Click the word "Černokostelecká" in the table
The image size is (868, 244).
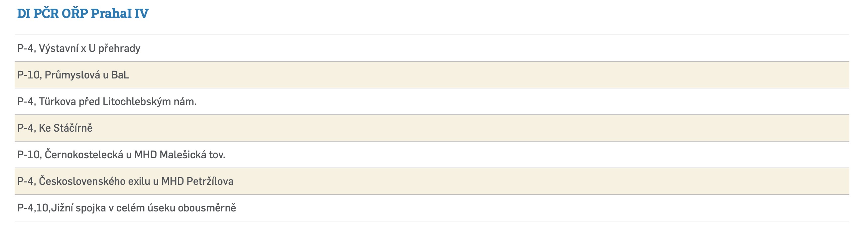click(83, 155)
